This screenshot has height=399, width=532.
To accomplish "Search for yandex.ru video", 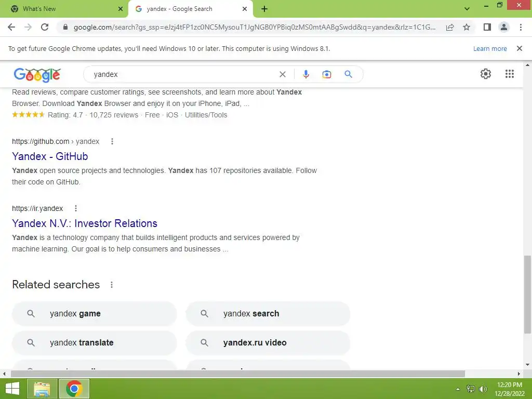I will 268,343.
